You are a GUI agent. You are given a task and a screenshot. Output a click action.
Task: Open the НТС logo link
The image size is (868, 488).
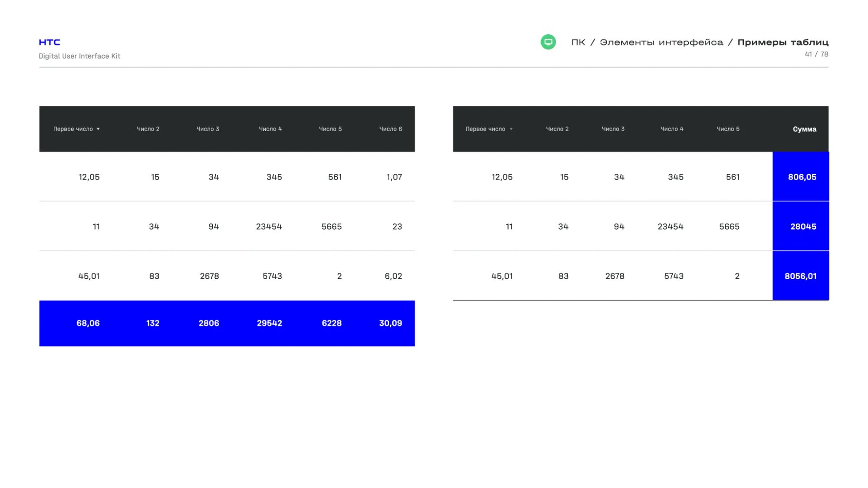point(49,42)
